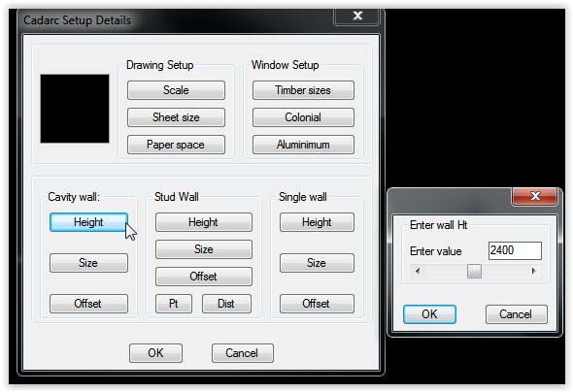Click Cavity wall Offset button
The image size is (573, 392).
pyautogui.click(x=88, y=304)
